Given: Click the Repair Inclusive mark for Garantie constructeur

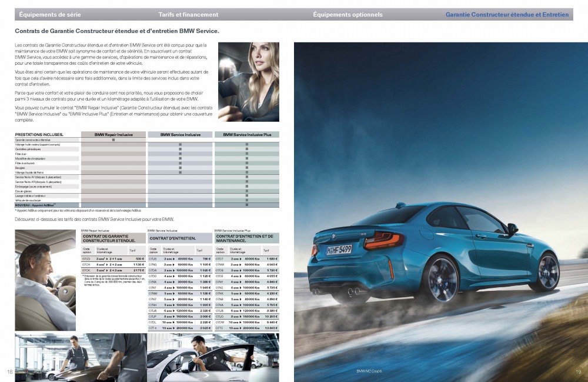Looking at the screenshot, I should (x=113, y=139).
